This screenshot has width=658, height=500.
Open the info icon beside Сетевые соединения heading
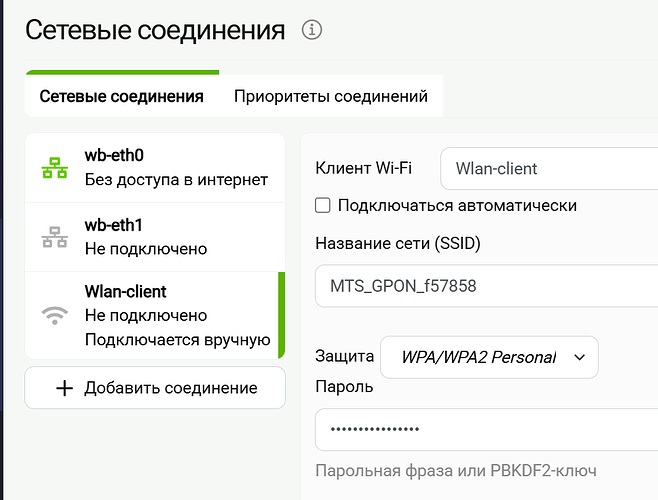312,30
